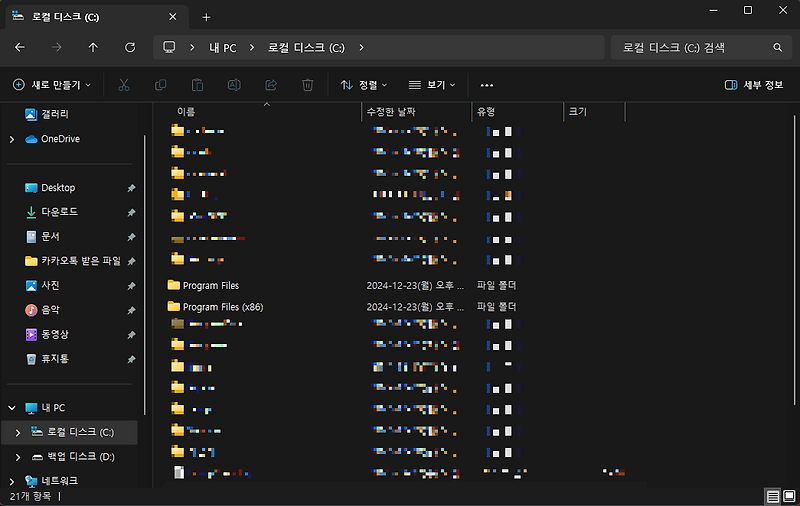Add a new tab with plus button

coord(206,17)
